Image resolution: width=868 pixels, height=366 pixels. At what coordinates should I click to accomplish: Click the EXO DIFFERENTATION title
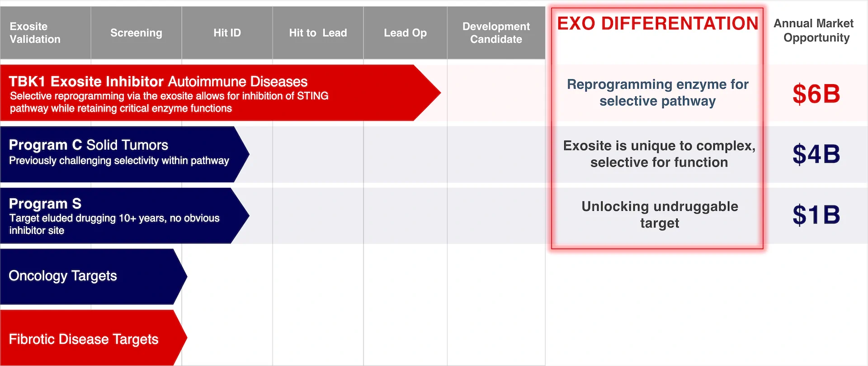coord(657,24)
